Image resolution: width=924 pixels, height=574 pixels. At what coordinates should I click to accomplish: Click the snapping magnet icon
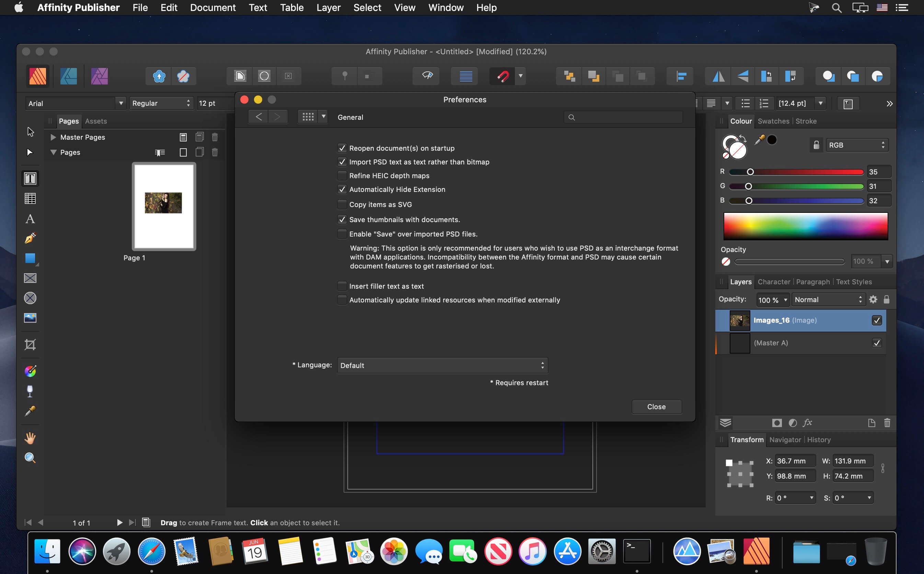(x=503, y=76)
